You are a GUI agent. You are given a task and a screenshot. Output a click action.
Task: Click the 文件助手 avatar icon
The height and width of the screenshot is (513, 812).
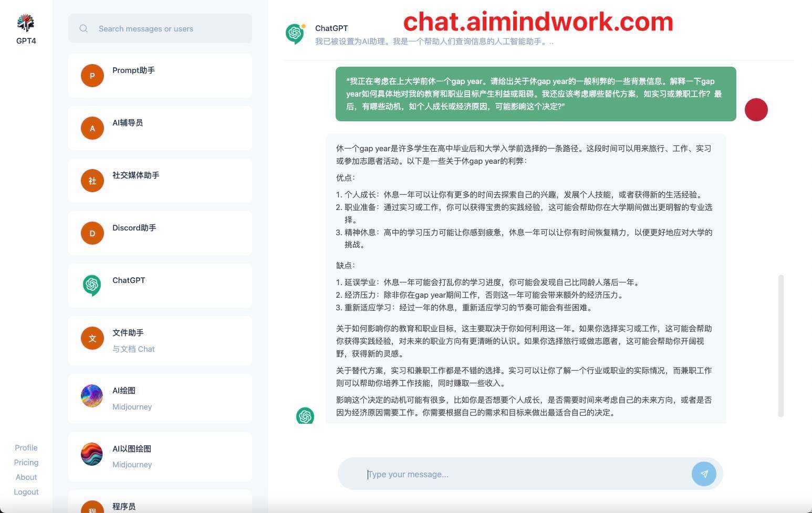[x=92, y=338]
